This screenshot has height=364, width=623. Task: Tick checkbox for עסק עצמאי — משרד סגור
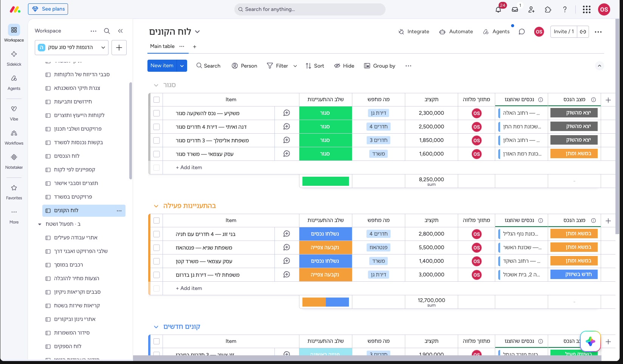[x=157, y=154]
